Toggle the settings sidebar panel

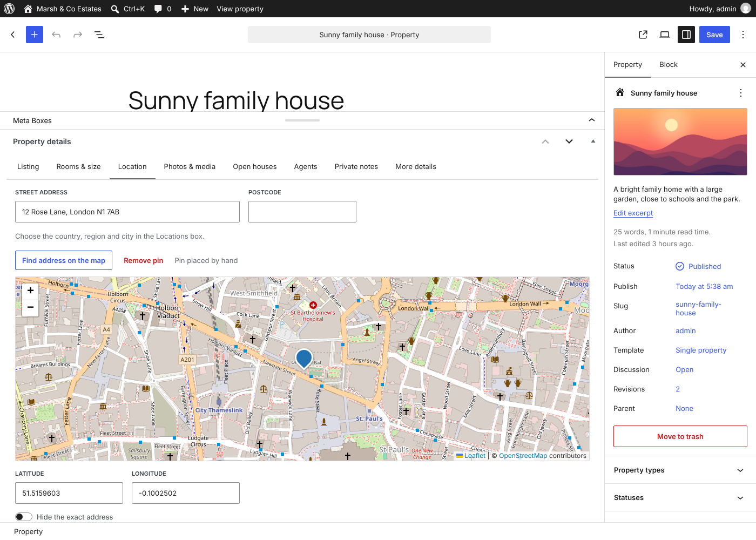[686, 35]
